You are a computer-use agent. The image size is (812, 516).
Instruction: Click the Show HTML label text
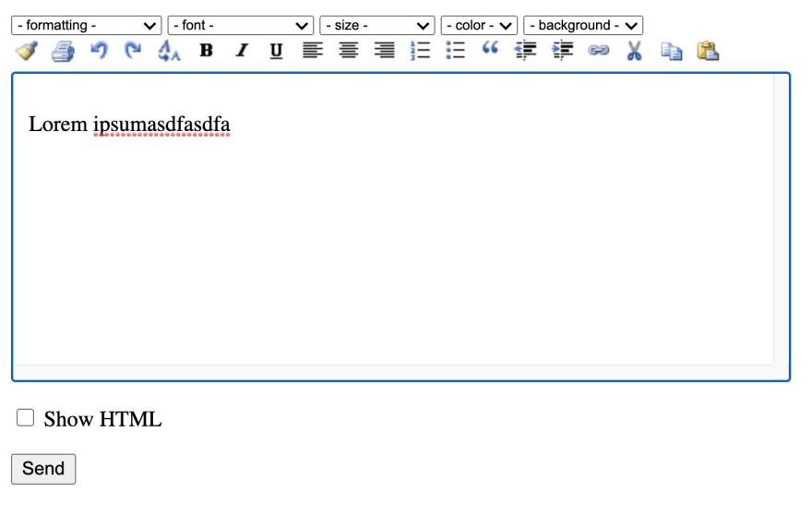pyautogui.click(x=102, y=419)
